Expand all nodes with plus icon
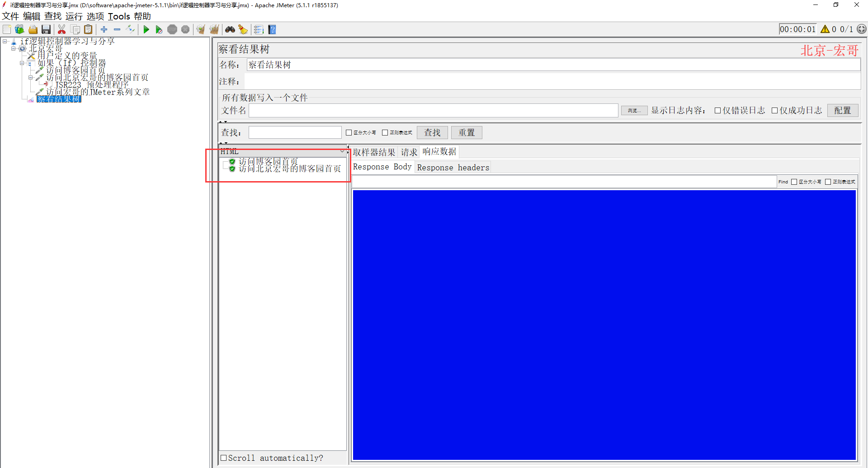868x468 pixels. 104,29
